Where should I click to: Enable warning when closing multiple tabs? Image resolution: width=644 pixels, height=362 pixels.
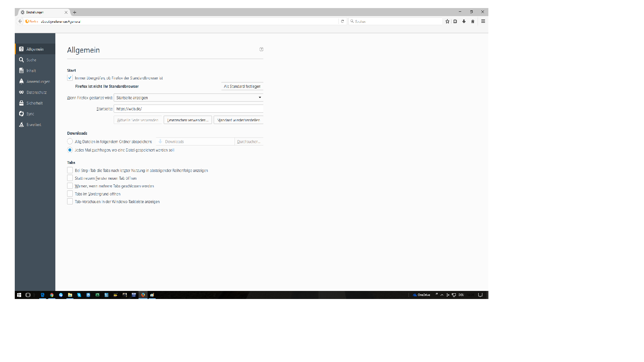(70, 186)
